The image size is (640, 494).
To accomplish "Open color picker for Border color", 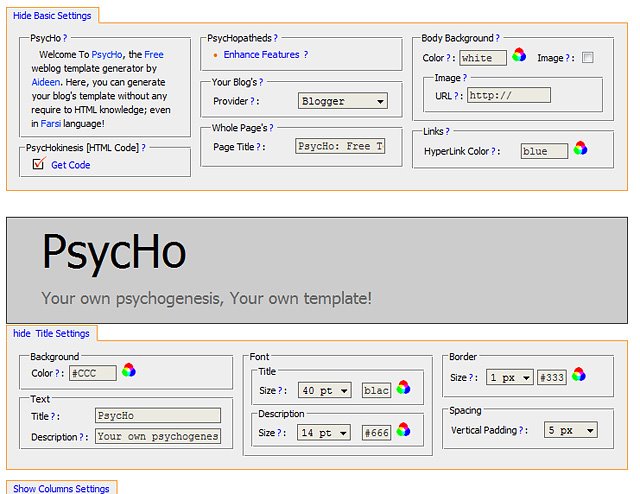I will click(x=578, y=374).
